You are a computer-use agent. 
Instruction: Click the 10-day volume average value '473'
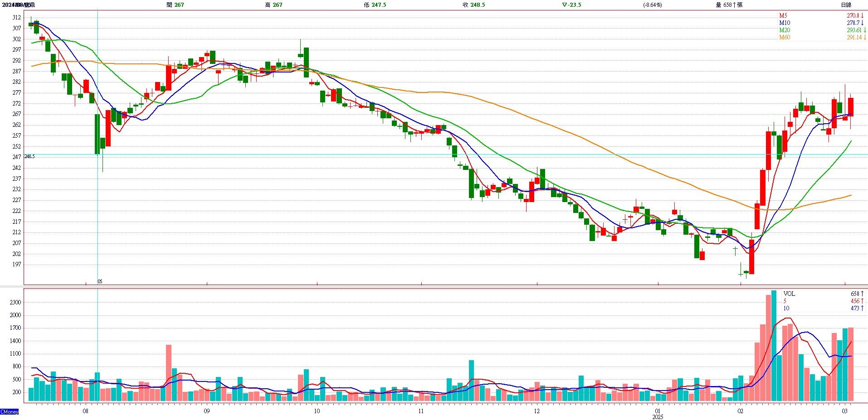pos(855,309)
